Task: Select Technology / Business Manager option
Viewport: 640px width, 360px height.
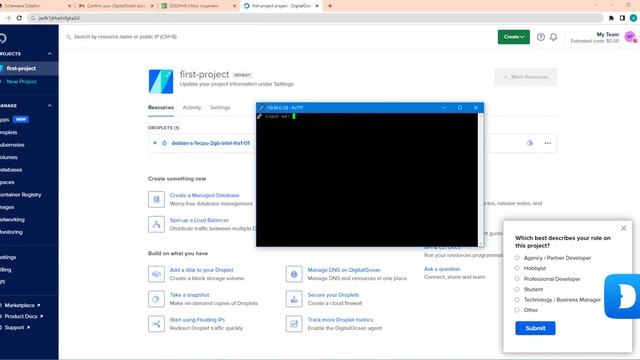Action: coord(517,300)
